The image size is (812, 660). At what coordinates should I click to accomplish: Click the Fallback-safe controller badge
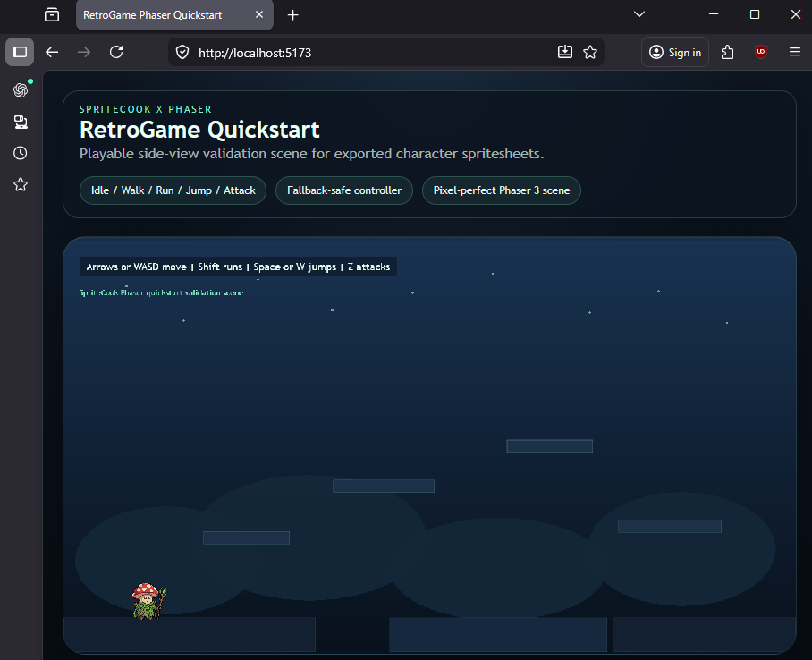(x=343, y=190)
